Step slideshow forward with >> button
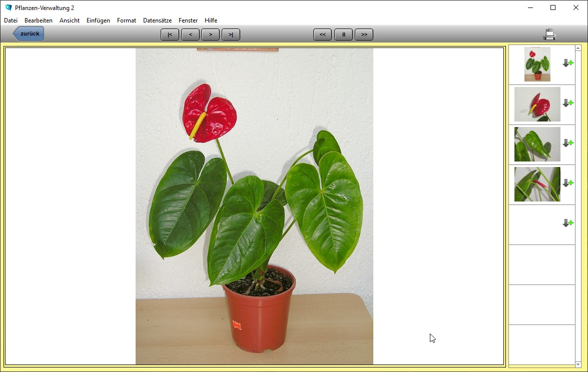 pyautogui.click(x=364, y=34)
